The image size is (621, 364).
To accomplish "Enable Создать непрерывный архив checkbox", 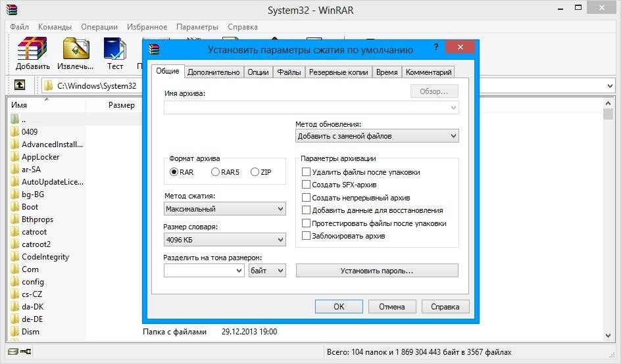I will click(306, 197).
